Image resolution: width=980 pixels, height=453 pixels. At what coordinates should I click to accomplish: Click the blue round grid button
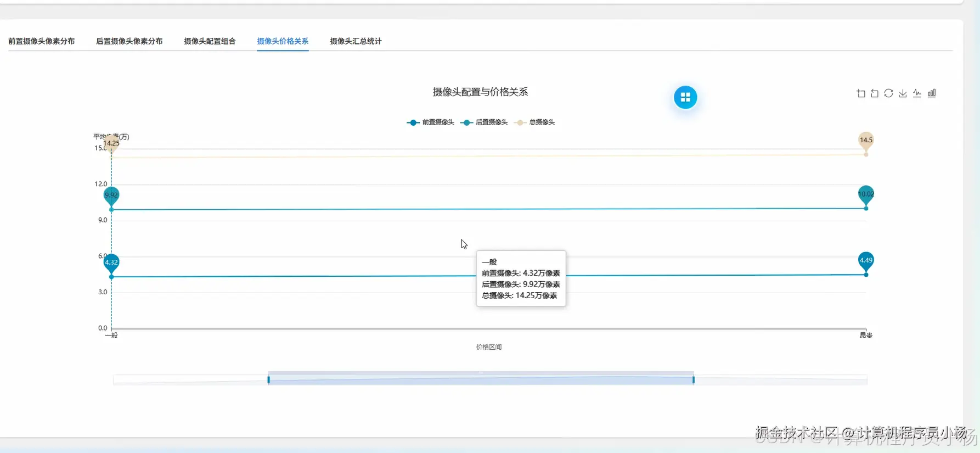pos(685,97)
